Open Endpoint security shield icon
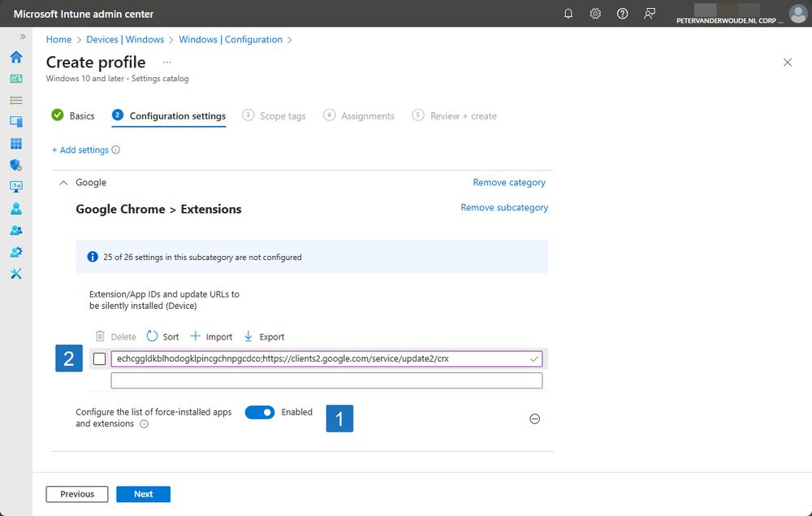 click(16, 165)
